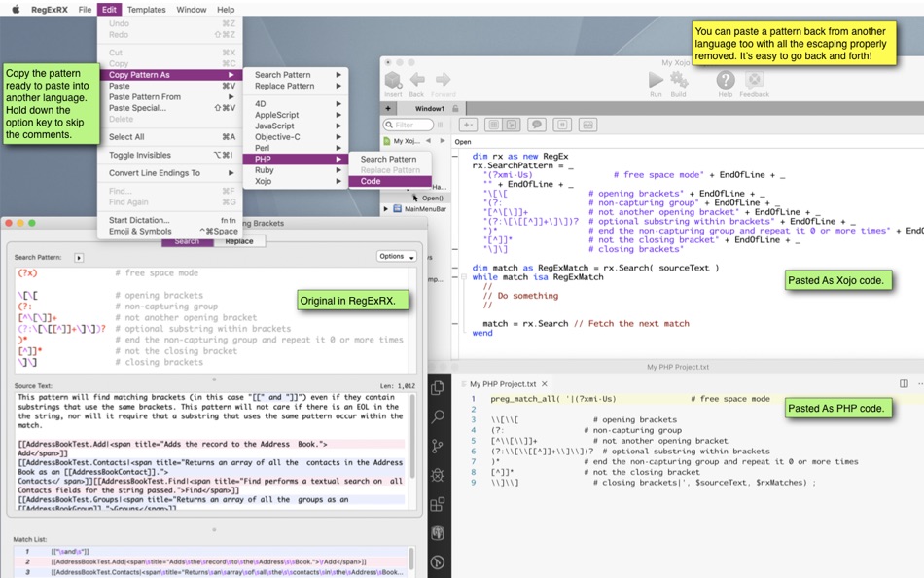The width and height of the screenshot is (924, 578).
Task: Click the Match List scrollbar
Action: pos(410,559)
